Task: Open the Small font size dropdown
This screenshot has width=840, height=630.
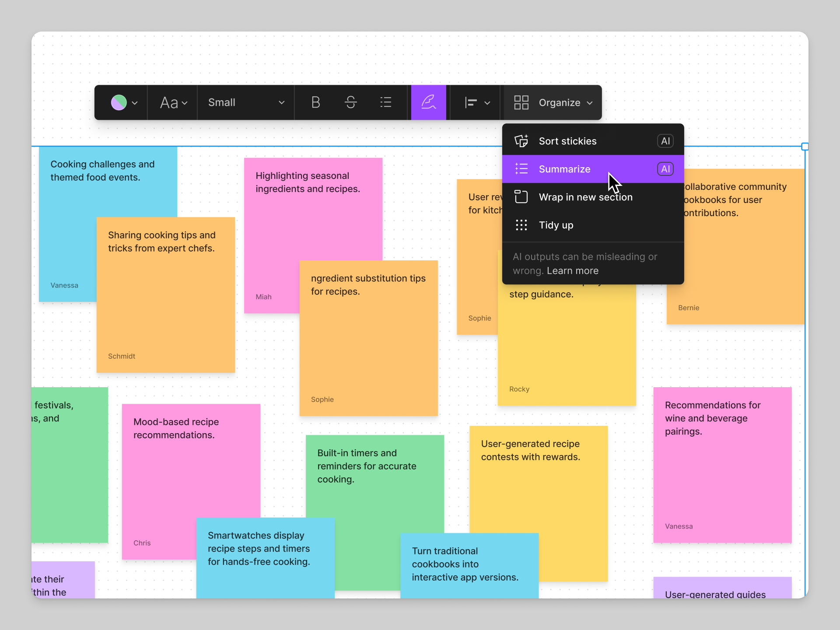Action: tap(245, 102)
